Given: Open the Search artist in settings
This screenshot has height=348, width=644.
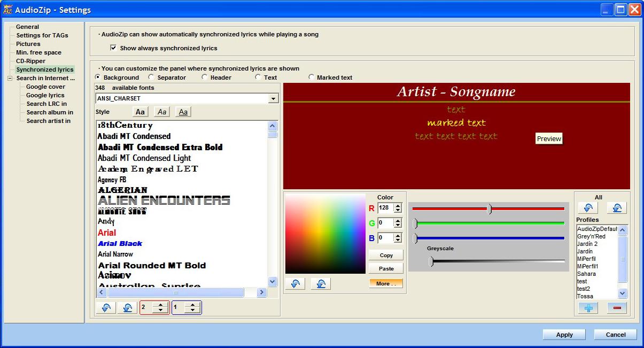Looking at the screenshot, I should tap(49, 121).
